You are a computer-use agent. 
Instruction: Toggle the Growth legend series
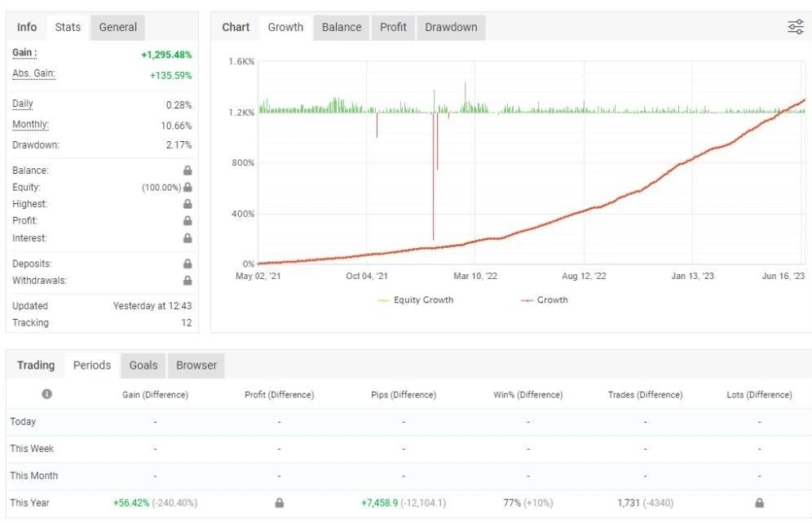click(545, 300)
